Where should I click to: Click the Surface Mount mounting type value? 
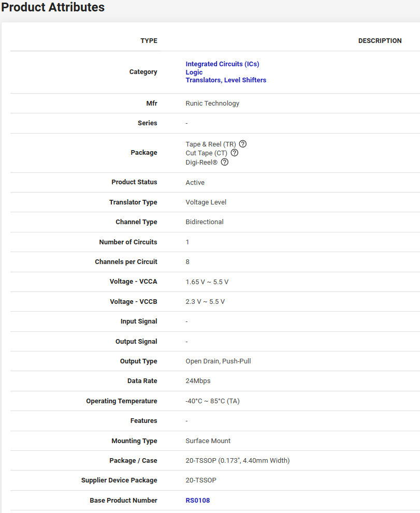pyautogui.click(x=208, y=441)
